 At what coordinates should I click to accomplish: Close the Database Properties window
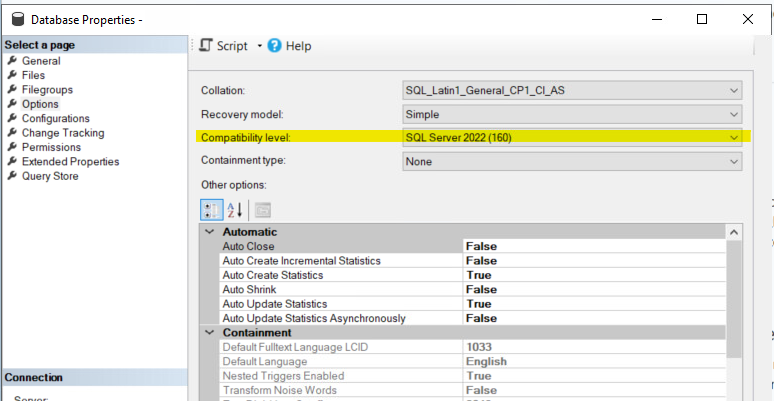click(747, 19)
